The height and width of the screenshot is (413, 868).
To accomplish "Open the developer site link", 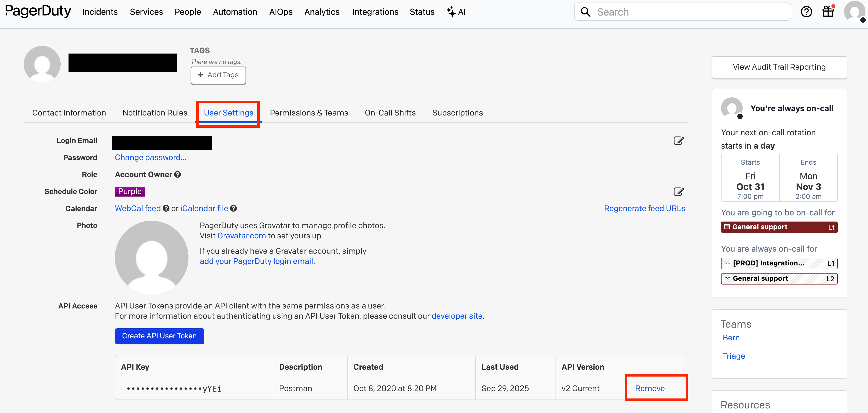I will click(457, 316).
